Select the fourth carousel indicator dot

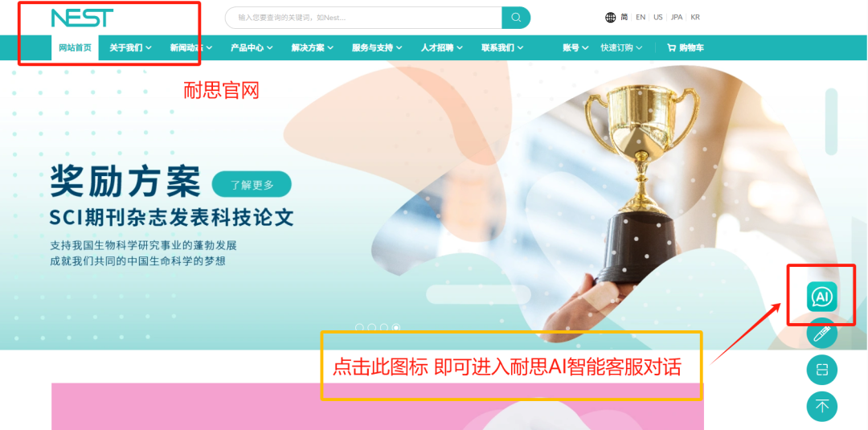[396, 328]
